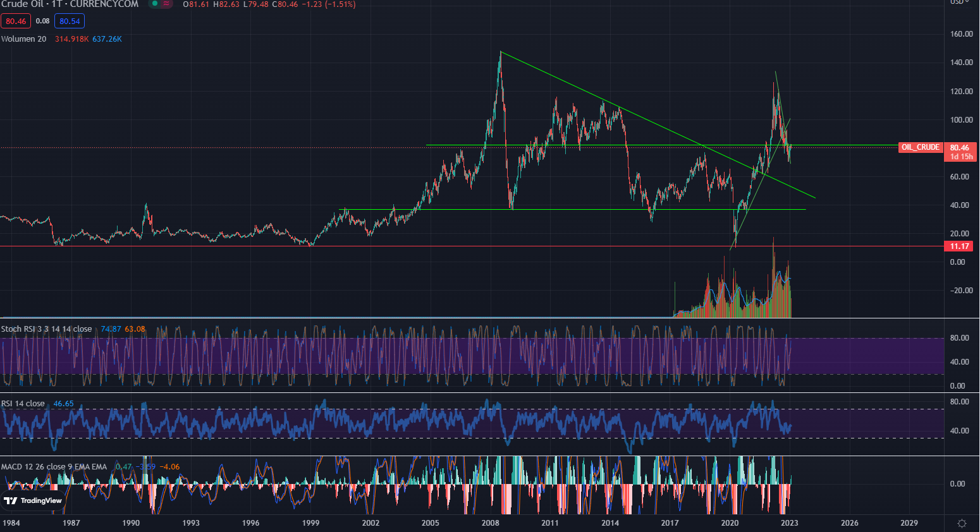The width and height of the screenshot is (980, 532).
Task: Click the 2023 year on time axis
Action: coord(789,523)
